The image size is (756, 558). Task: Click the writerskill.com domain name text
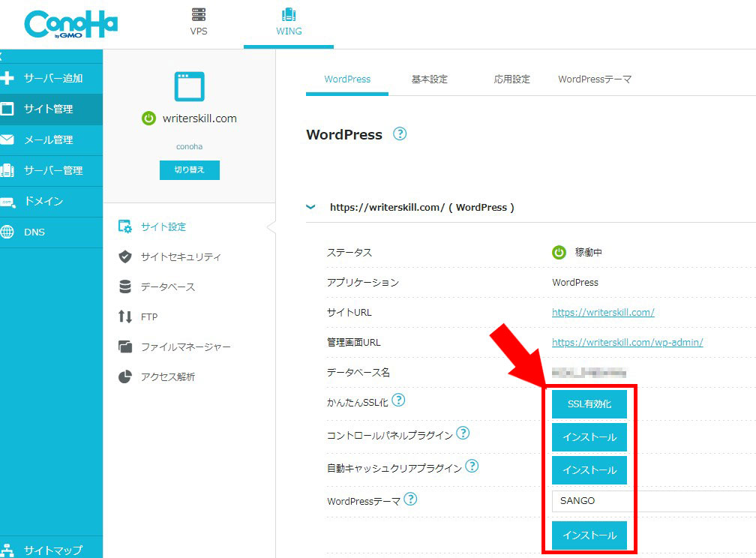(x=199, y=118)
